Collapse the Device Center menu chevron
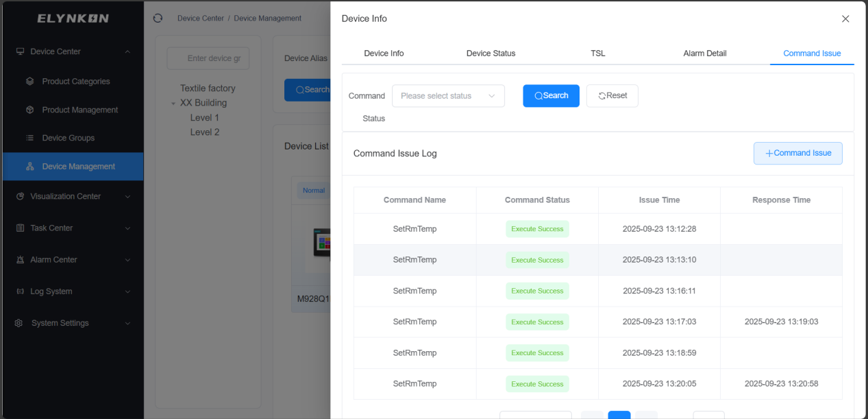868x419 pixels. click(x=127, y=51)
